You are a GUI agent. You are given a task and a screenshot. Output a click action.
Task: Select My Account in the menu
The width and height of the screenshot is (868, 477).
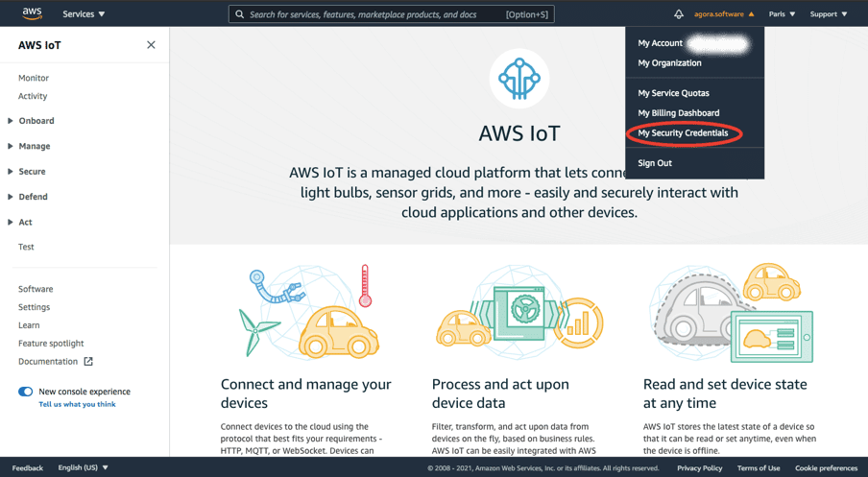[660, 43]
